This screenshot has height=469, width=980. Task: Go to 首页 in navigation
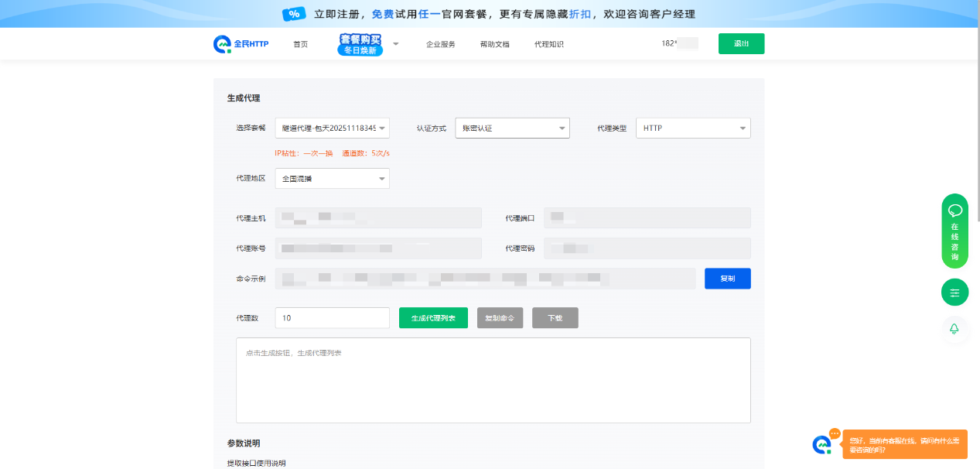[x=300, y=44]
